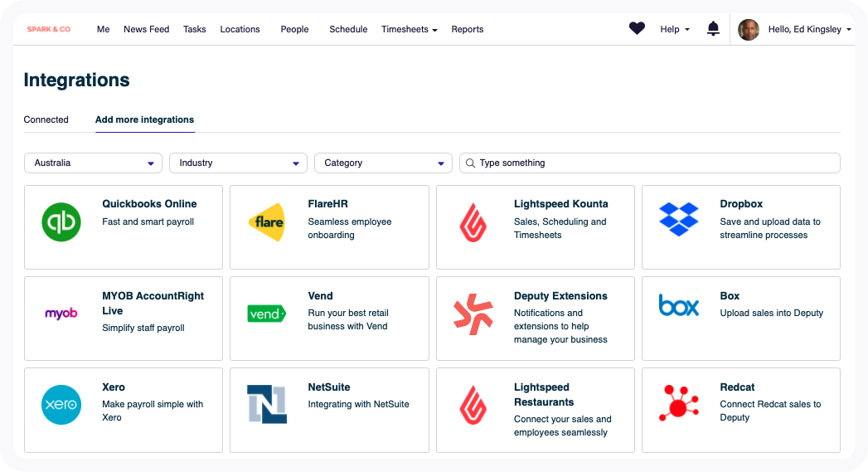Click the Lightspeed Restaurants flame logo
868x472 pixels.
(473, 405)
